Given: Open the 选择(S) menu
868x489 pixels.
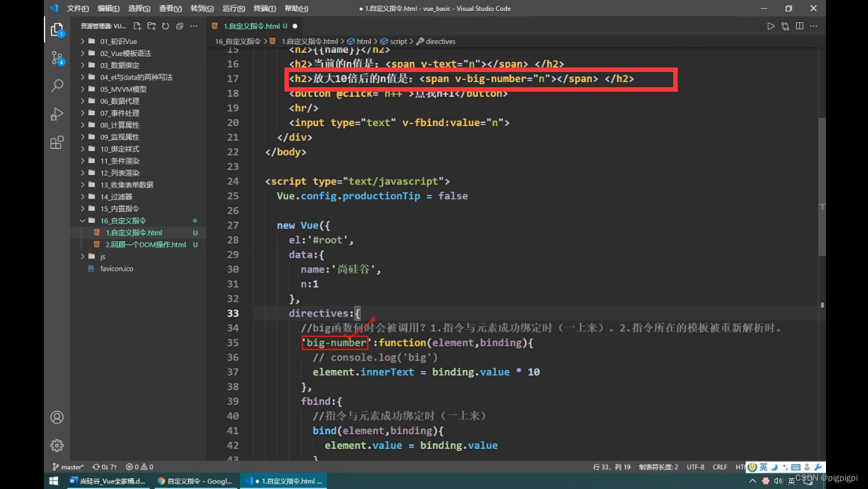Looking at the screenshot, I should tap(139, 8).
